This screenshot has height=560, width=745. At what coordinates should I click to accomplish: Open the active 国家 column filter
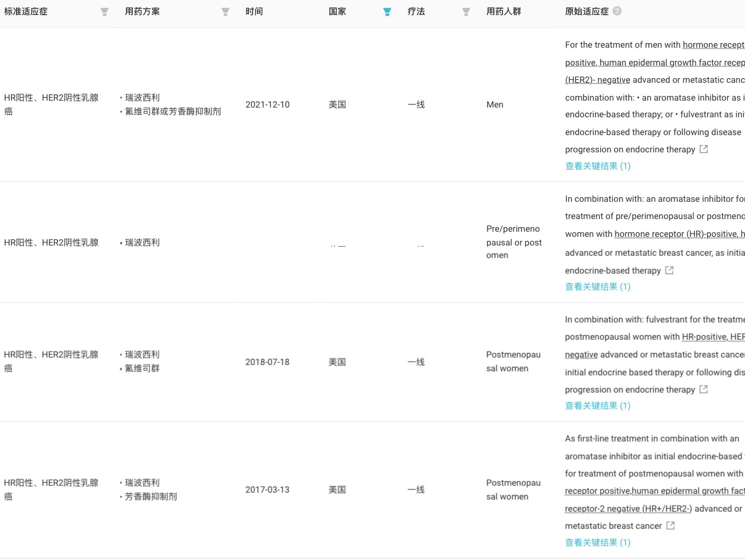[387, 12]
